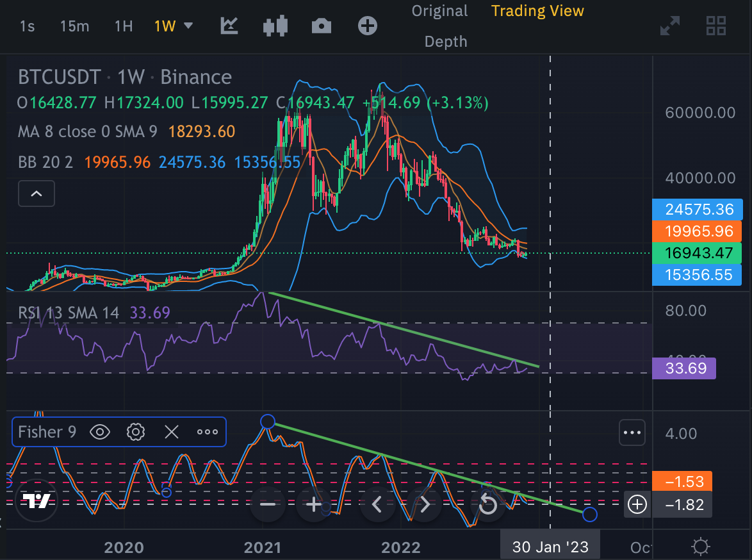Select the 15m timeframe
The image size is (752, 560).
pyautogui.click(x=74, y=26)
